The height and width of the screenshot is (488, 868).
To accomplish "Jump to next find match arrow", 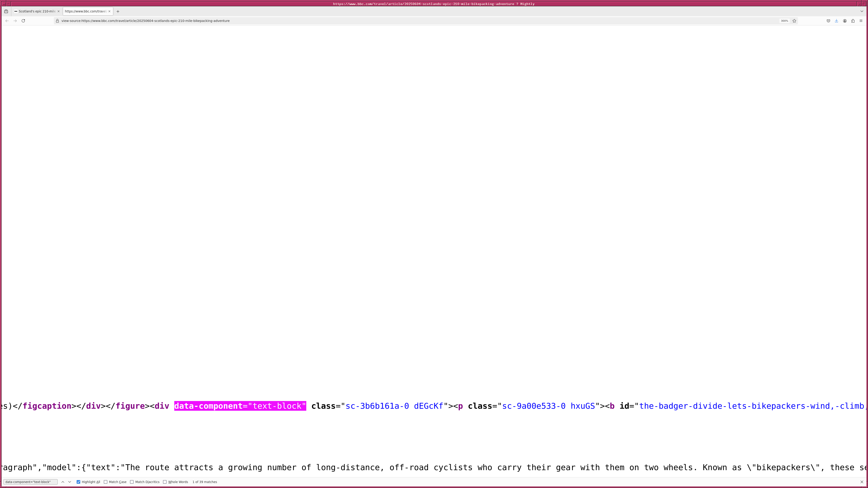I will (x=70, y=482).
